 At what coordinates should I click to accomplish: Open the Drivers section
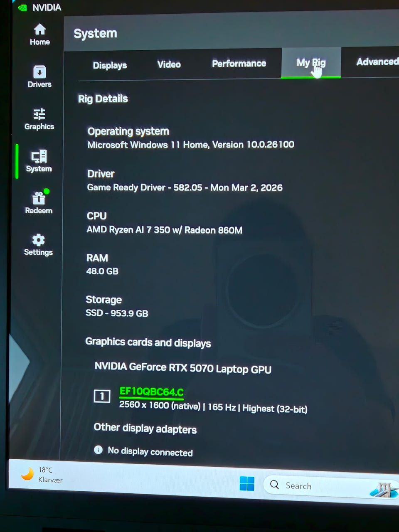(39, 77)
